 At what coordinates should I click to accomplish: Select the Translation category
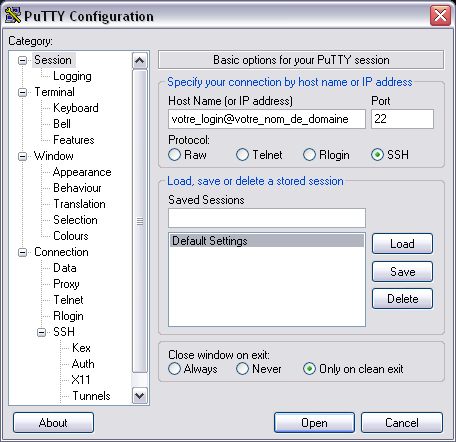click(79, 204)
